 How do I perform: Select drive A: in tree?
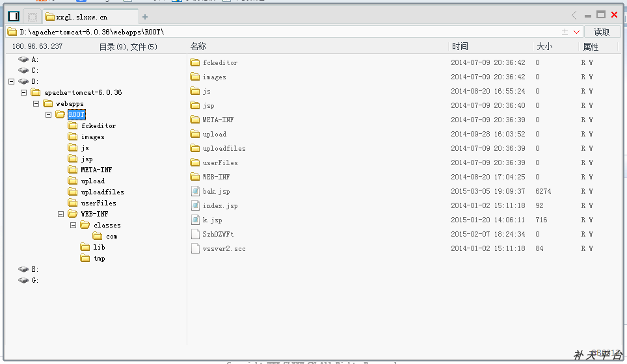click(x=34, y=60)
